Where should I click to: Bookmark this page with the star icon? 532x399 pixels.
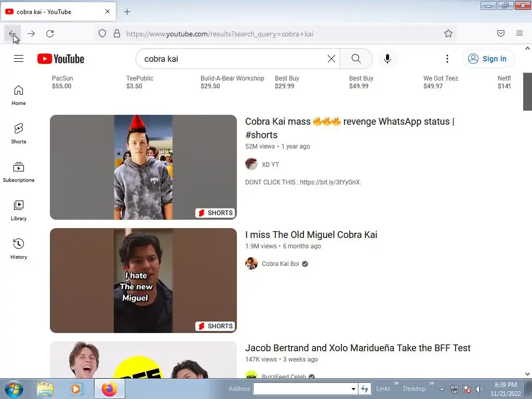[448, 34]
